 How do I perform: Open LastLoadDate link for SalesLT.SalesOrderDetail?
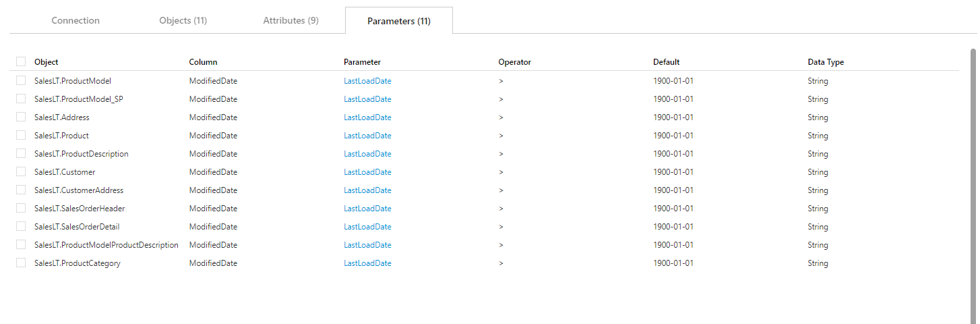(367, 227)
